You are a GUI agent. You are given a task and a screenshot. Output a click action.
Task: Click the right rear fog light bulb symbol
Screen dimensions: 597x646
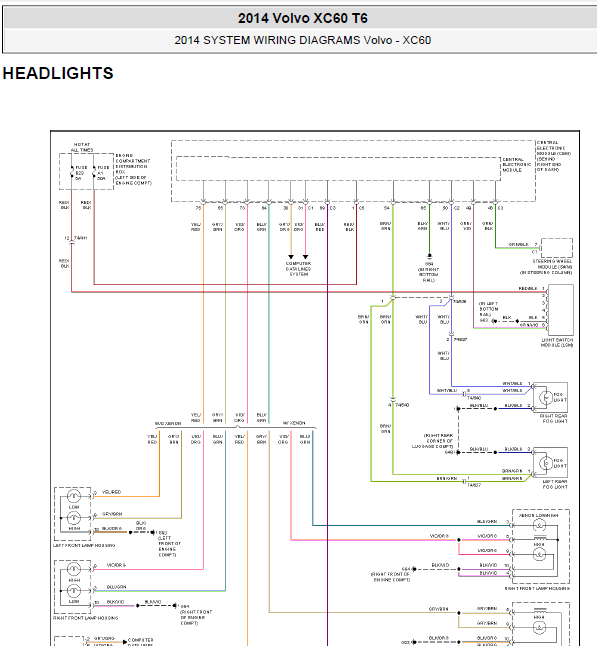coord(546,398)
